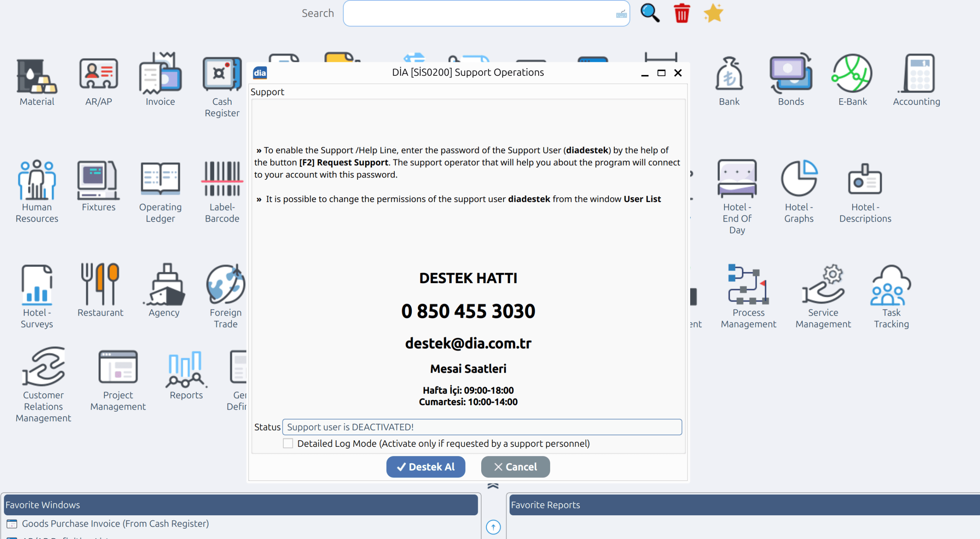Screen dimensions: 980x539
Task: Click the circular up-arrow button between favorites panels
Action: click(x=493, y=527)
